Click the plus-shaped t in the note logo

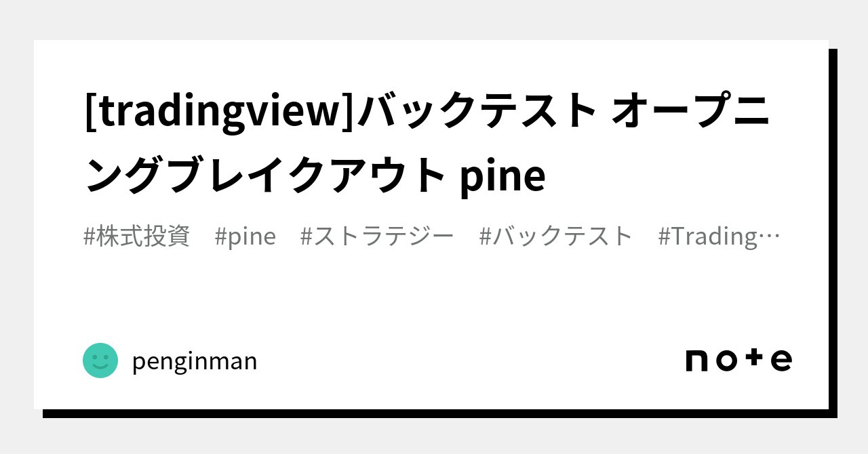[755, 358]
